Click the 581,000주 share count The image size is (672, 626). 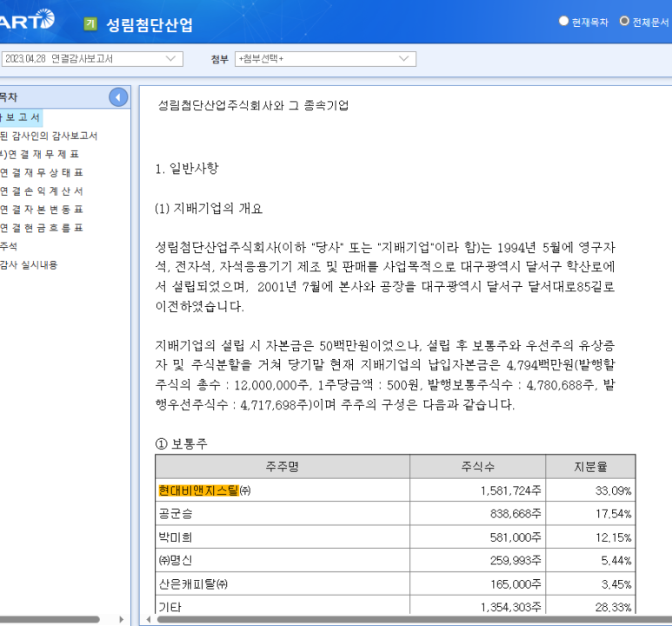click(516, 537)
